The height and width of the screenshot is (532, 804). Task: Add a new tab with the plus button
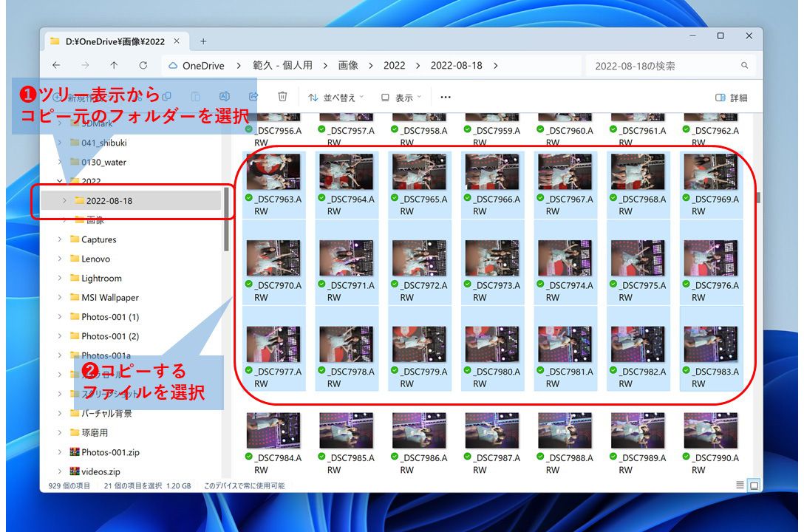[203, 41]
